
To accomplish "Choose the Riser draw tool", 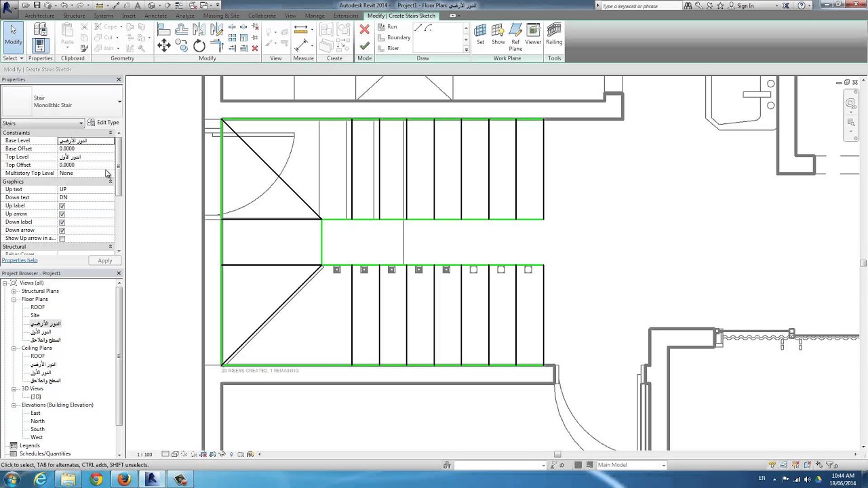I will 389,48.
